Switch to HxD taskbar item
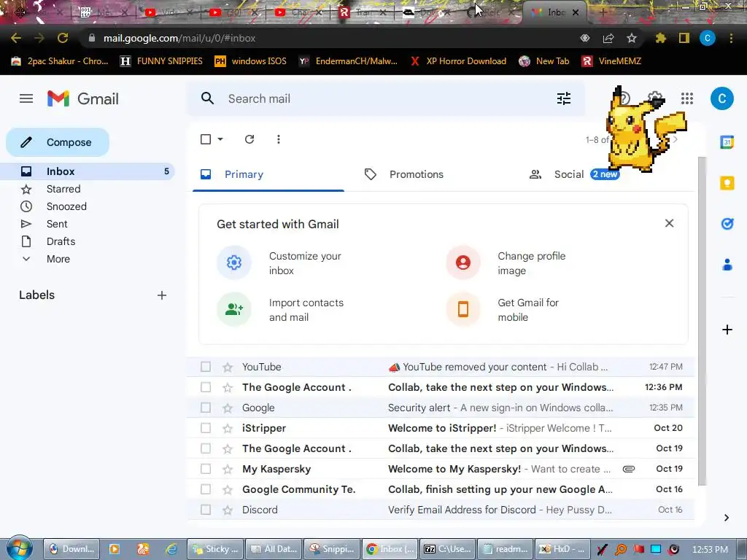747x560 pixels. pos(562,549)
